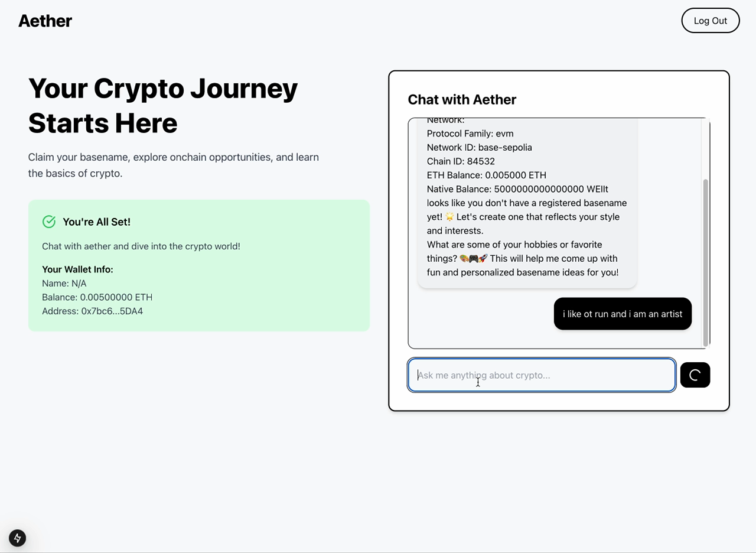Focus the 'Ask me anything about crypto' field
756x553 pixels.
point(542,375)
